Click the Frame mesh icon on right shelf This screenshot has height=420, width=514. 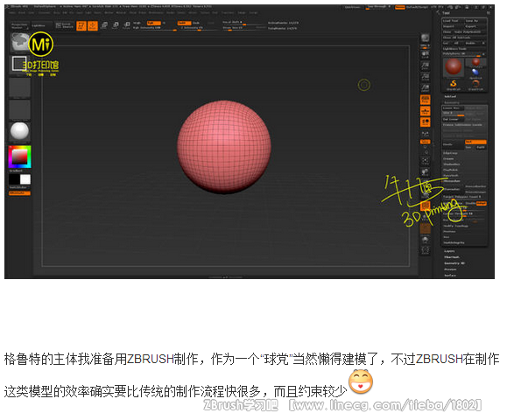pos(426,160)
